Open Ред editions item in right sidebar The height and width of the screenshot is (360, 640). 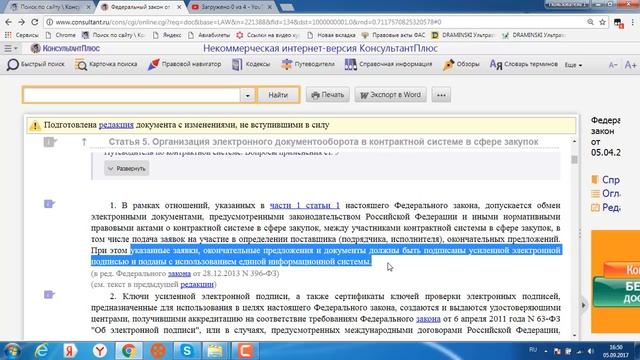point(606,208)
